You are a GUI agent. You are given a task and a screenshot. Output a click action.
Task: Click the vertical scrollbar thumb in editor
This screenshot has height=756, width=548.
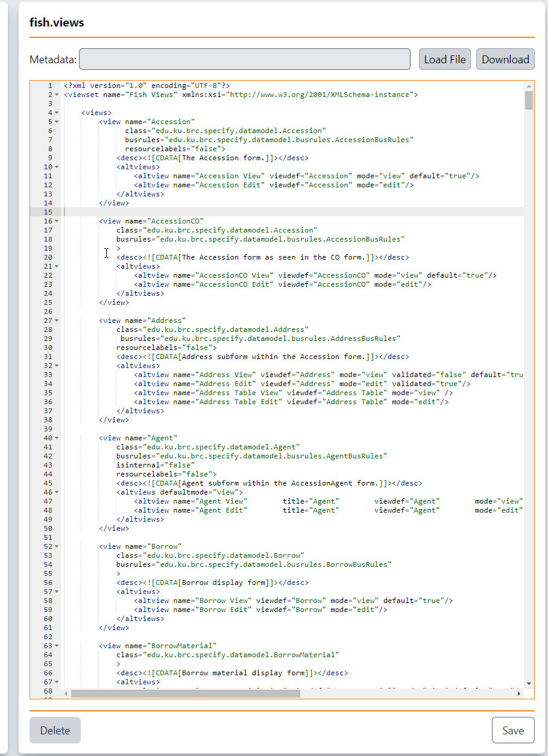tap(529, 100)
